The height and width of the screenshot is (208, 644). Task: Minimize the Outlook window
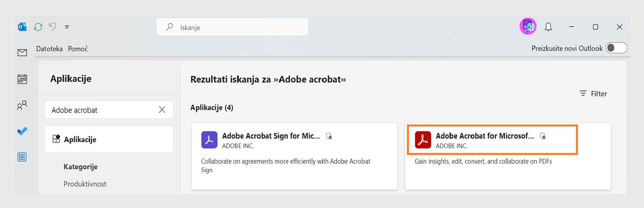pos(571,27)
